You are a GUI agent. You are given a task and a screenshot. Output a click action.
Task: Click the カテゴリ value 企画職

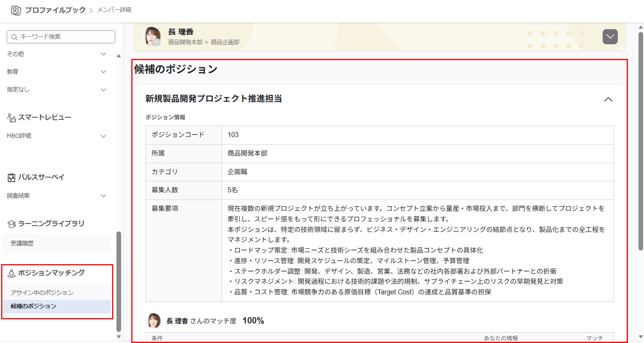click(x=237, y=172)
